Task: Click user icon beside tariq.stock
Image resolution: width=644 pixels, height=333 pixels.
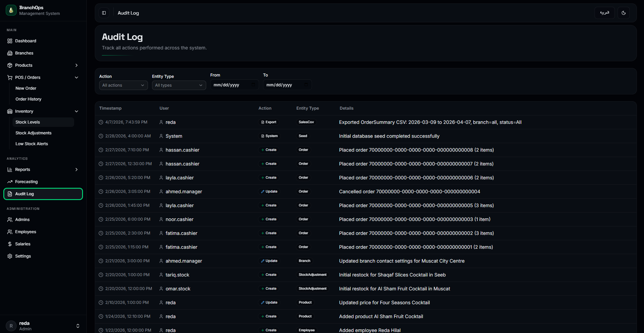Action: coord(161,275)
